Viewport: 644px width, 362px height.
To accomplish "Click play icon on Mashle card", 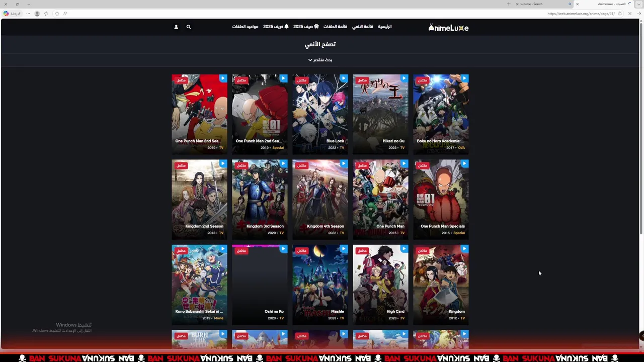I will coord(344,249).
